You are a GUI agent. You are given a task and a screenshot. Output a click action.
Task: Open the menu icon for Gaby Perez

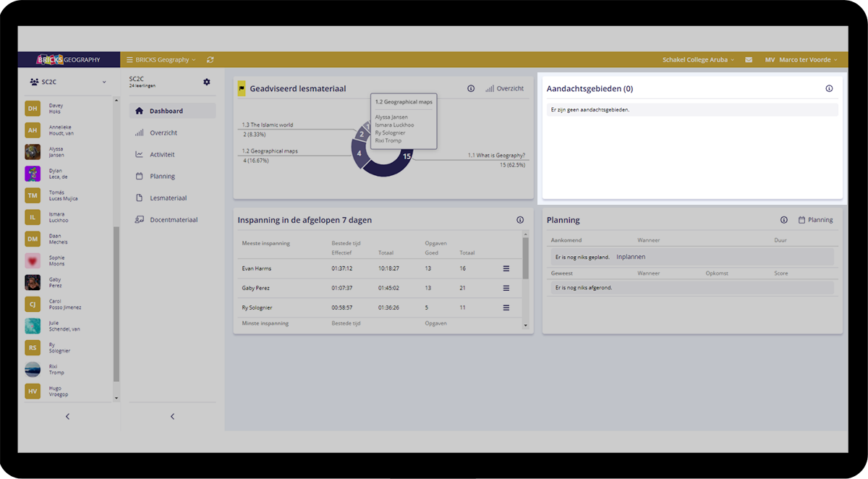pyautogui.click(x=506, y=288)
